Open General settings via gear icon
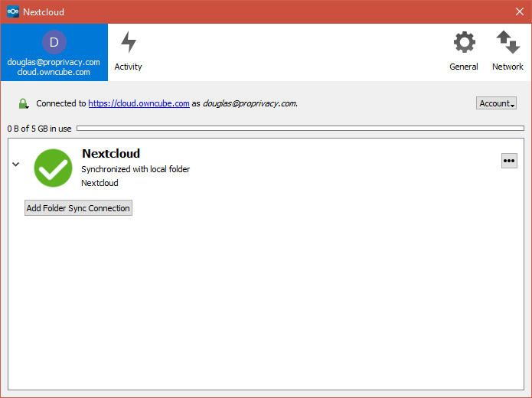The width and height of the screenshot is (532, 398). pyautogui.click(x=464, y=42)
